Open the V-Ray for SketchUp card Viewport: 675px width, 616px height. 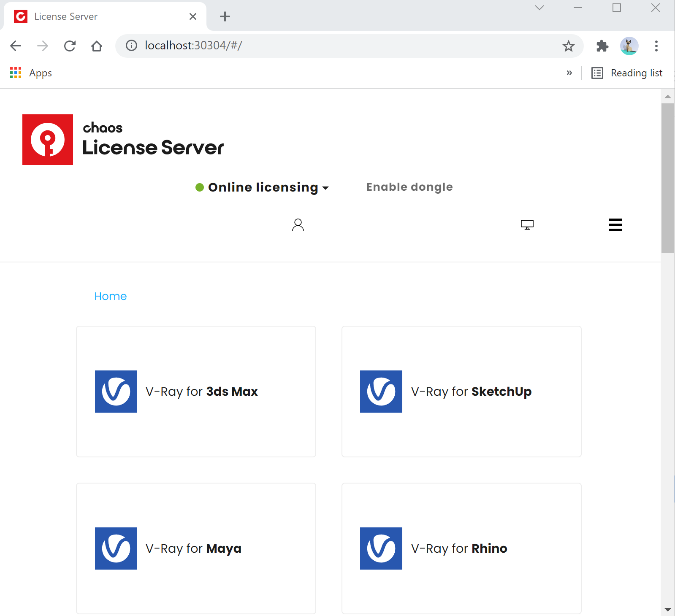pyautogui.click(x=461, y=392)
